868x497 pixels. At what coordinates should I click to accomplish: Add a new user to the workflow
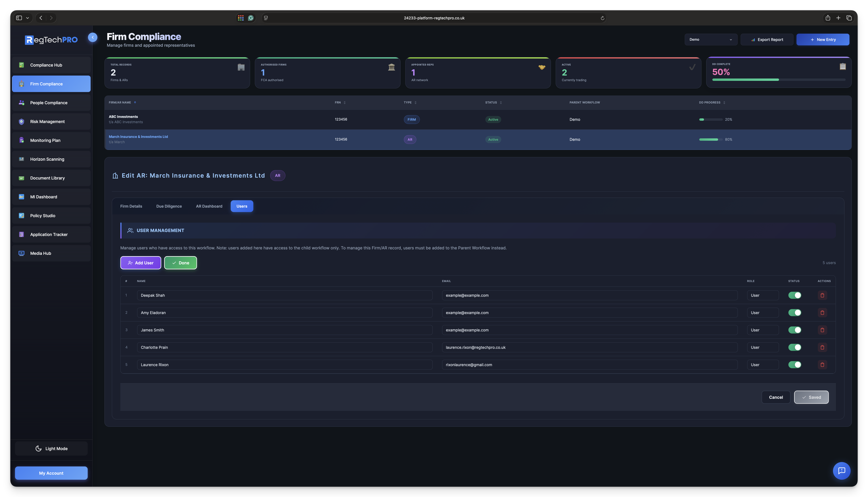coord(141,263)
